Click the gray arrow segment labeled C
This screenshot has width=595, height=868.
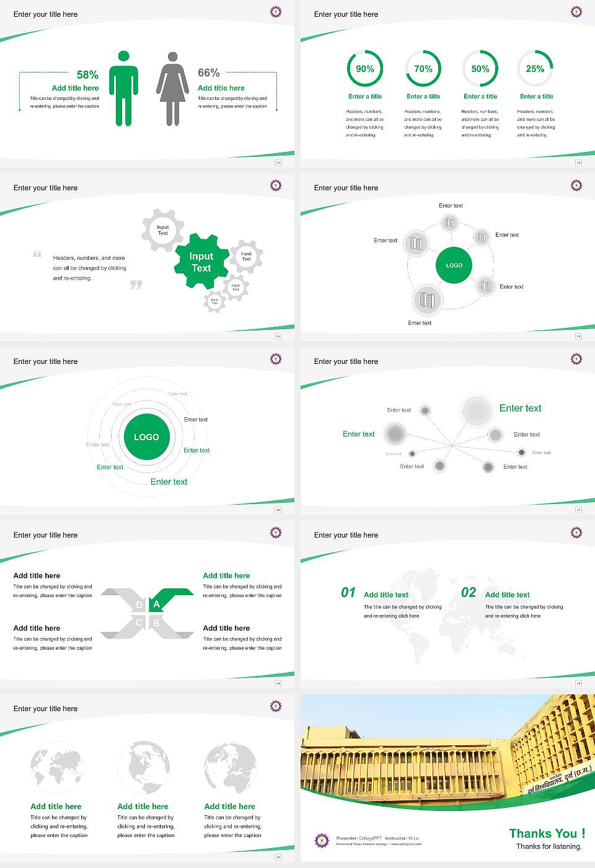123,626
